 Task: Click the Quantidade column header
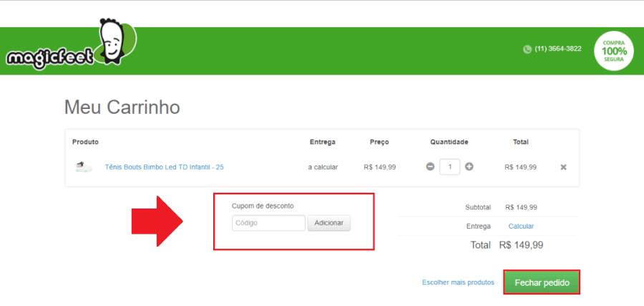[x=449, y=142]
